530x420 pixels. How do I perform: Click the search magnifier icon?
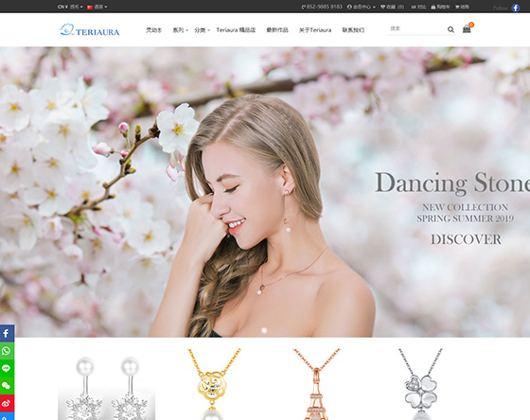[x=450, y=29]
